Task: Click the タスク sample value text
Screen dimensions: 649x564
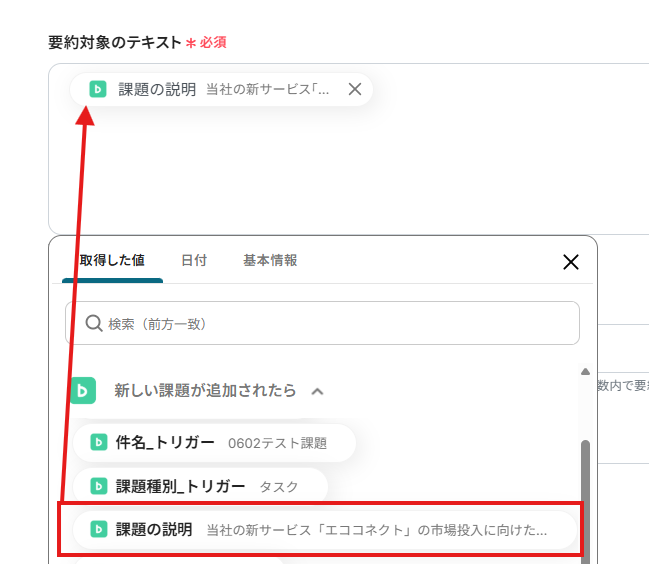Action: tap(279, 487)
